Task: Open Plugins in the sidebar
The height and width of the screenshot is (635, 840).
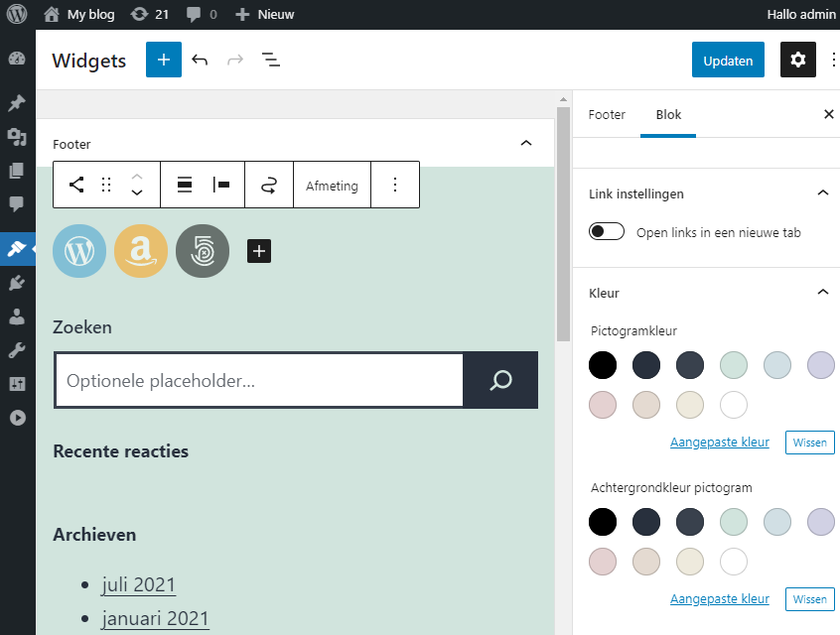Action: click(17, 283)
